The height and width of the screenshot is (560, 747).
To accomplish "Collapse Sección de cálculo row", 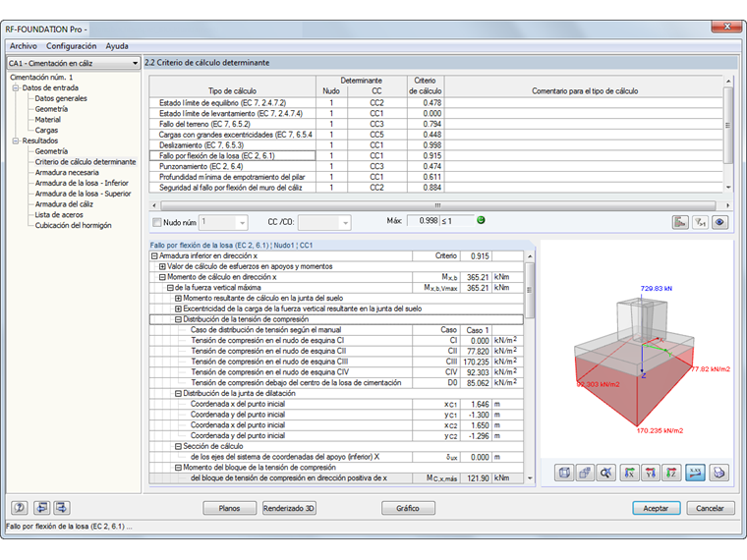I will point(178,446).
